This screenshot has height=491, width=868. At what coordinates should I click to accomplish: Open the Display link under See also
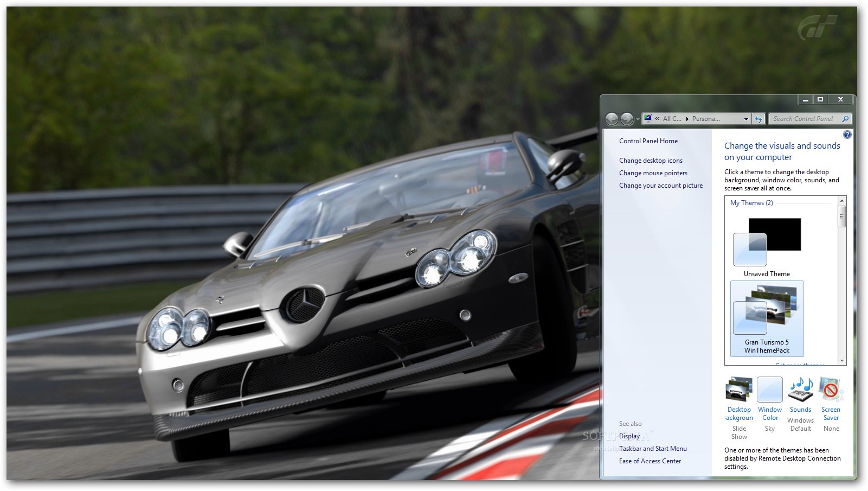(629, 436)
